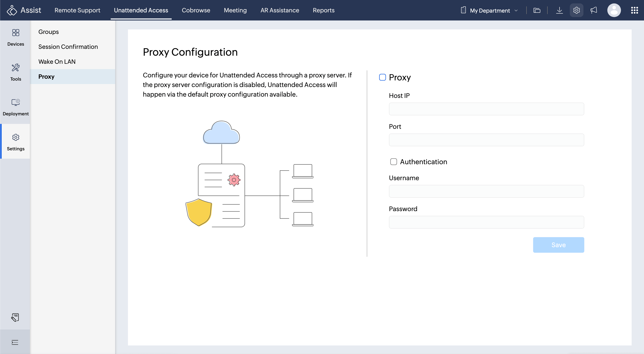Open the Tools sidebar section

click(16, 72)
